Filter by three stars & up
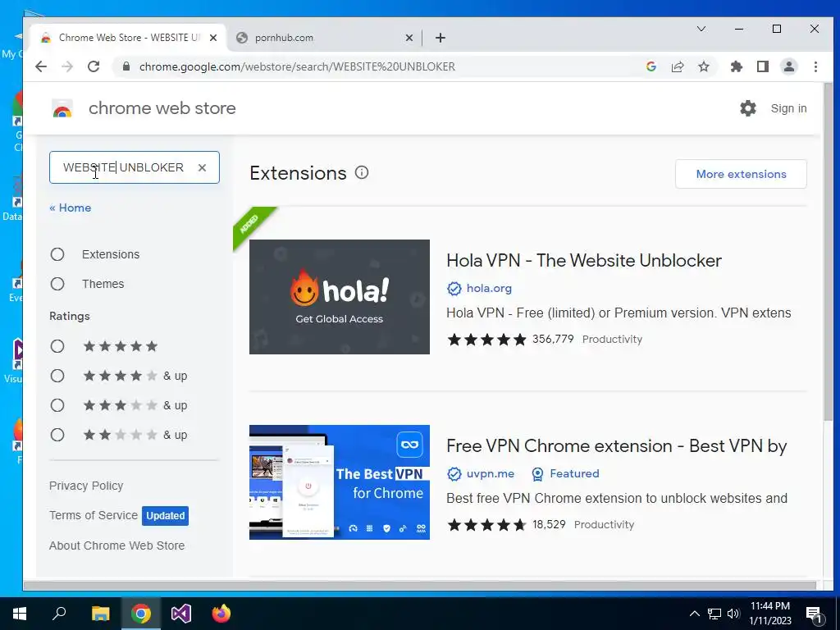This screenshot has width=840, height=630. [x=57, y=405]
